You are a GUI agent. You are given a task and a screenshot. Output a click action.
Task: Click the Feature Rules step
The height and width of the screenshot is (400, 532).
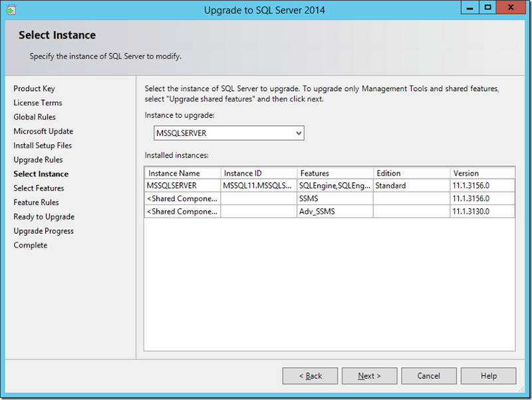(x=37, y=203)
